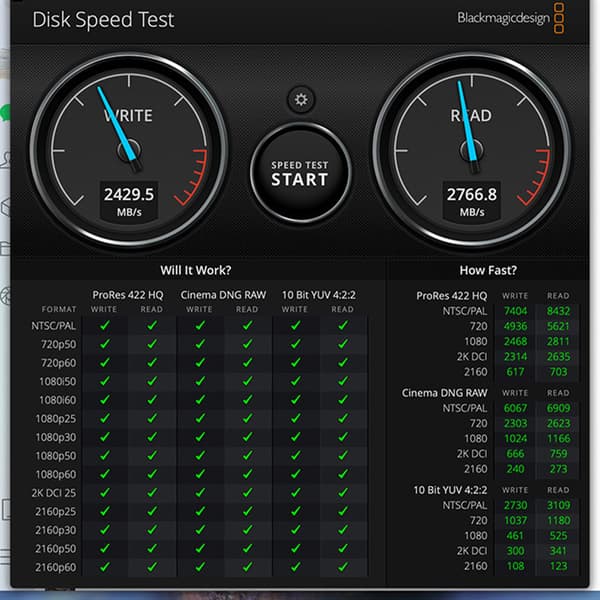Click the 1080i50 row label

[x=58, y=382]
